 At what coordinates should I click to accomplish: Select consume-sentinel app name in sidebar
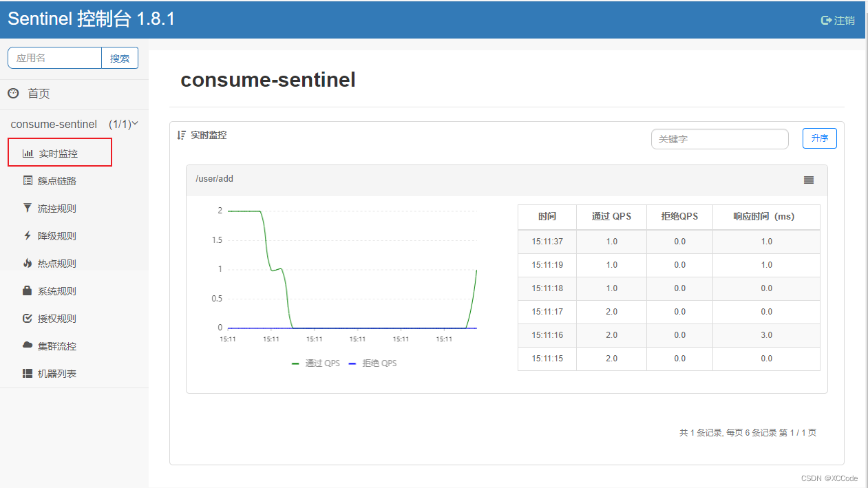coord(54,125)
